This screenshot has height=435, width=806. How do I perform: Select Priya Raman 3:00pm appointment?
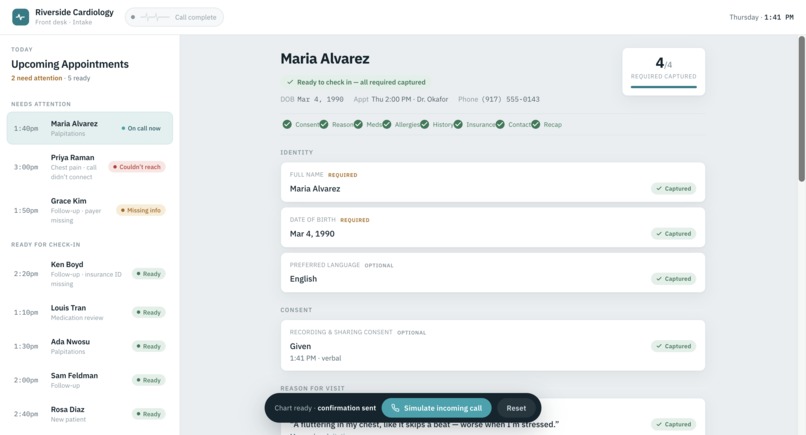coord(90,167)
